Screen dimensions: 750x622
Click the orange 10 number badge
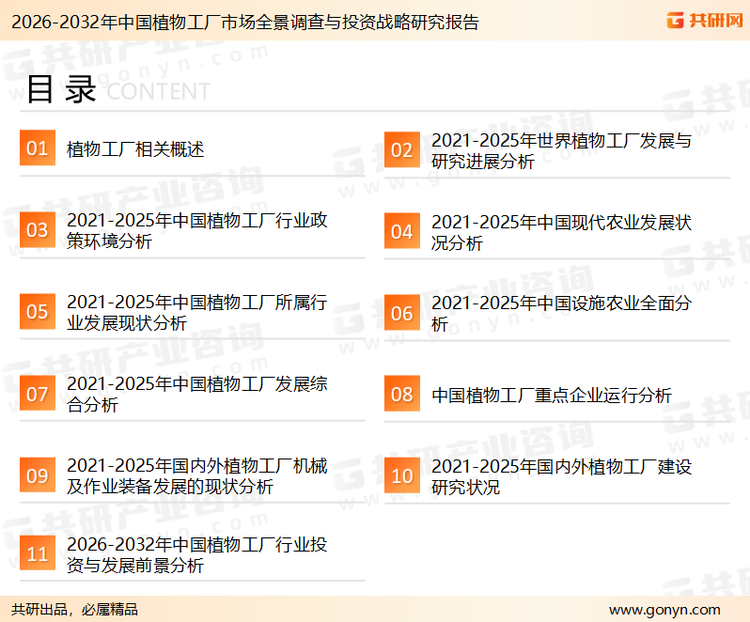[402, 476]
